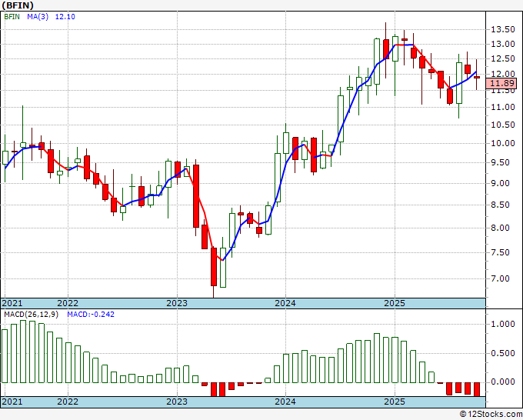
Task: Click 2022 on the price chart timeline
Action: [x=68, y=303]
